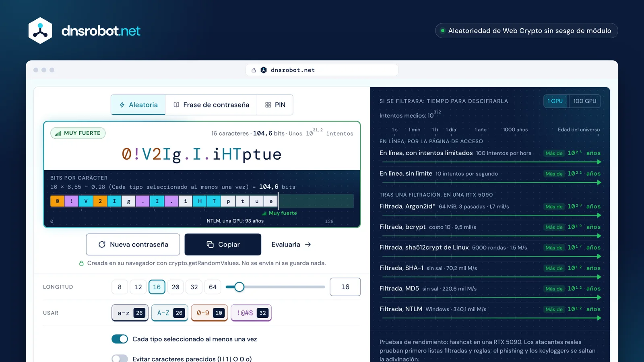Viewport: 644px width, 362px height.
Task: Switch to Frase de contraseña tab
Action: (211, 105)
